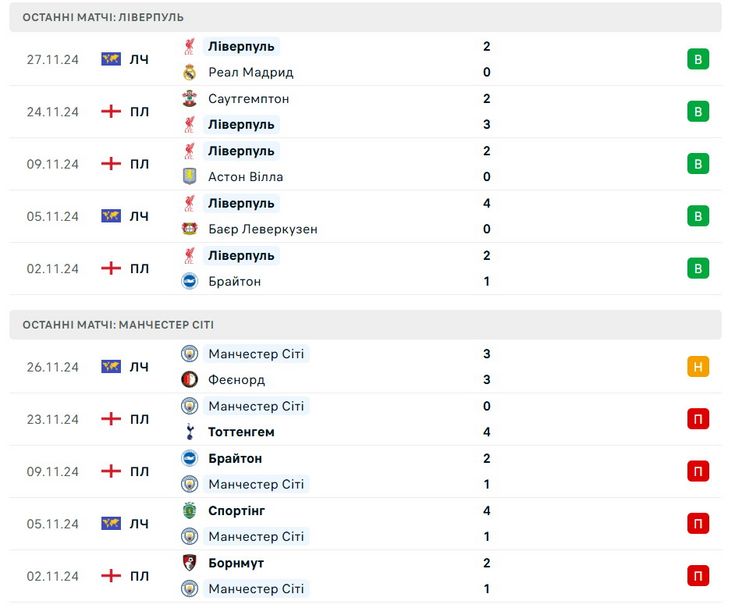
Task: Click the Champions League flag icon on 27.11.24
Action: (111, 59)
